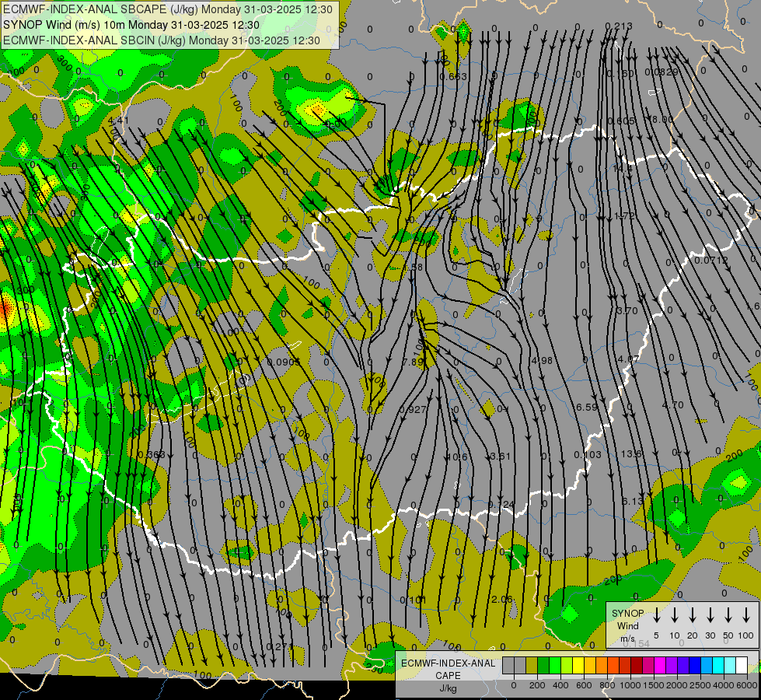This screenshot has width=761, height=700.
Task: Click the 5 m/s wind arrow in legend
Action: coord(656,615)
